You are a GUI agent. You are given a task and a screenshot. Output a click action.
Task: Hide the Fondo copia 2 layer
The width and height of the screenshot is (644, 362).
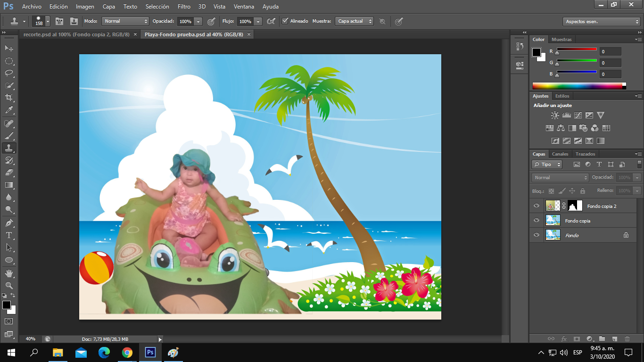pyautogui.click(x=537, y=206)
